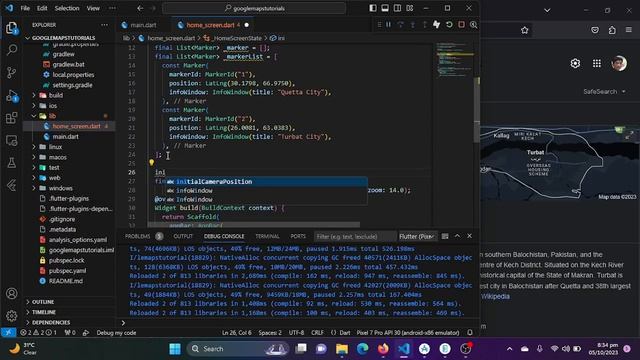Switch to PORTS panel tab
Screen dimensions: 640x360
(x=298, y=236)
